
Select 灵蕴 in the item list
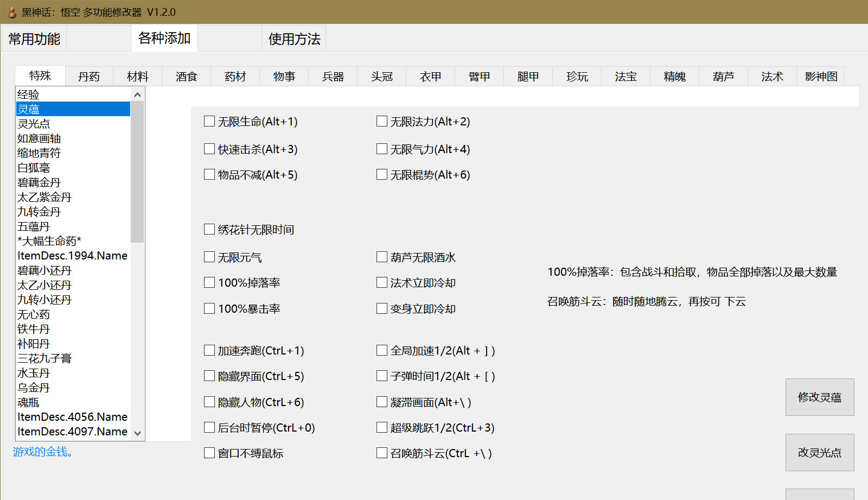point(73,109)
